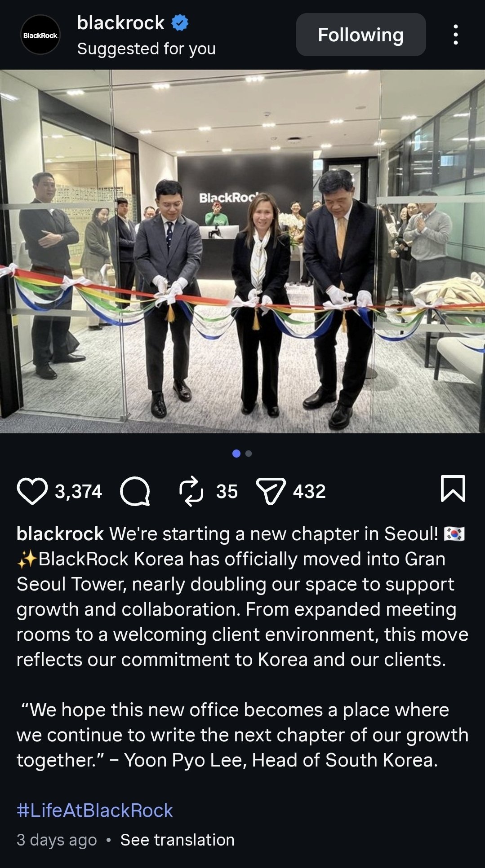The height and width of the screenshot is (868, 485).
Task: Go to second carousel dot
Action: tap(249, 454)
